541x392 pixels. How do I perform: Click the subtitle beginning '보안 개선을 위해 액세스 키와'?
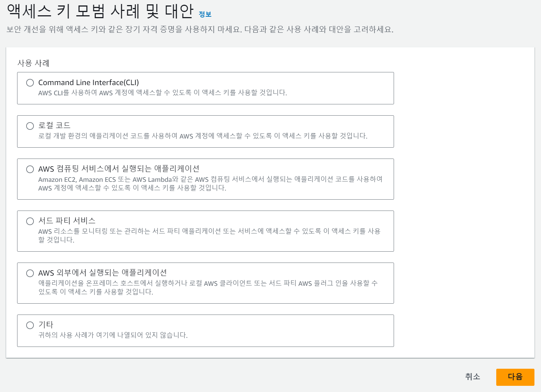(x=200, y=29)
